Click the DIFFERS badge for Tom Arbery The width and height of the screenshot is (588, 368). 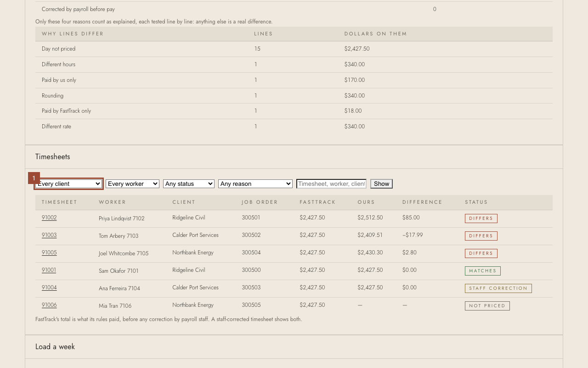click(481, 236)
